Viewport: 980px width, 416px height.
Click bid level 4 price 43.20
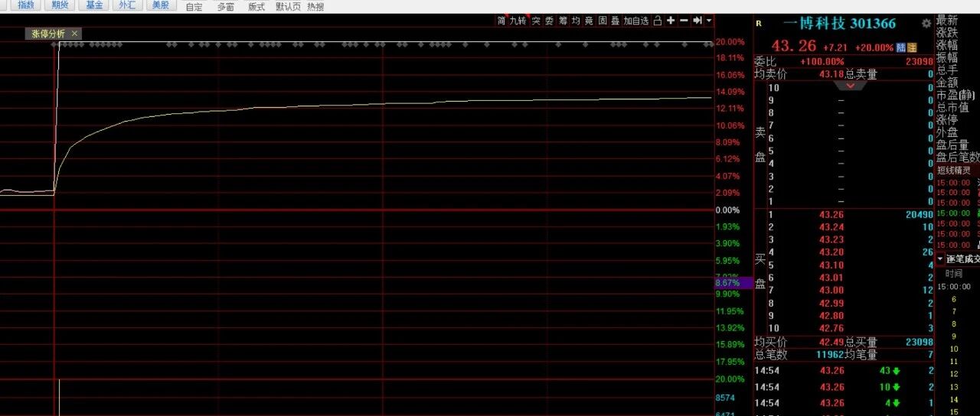(831, 252)
